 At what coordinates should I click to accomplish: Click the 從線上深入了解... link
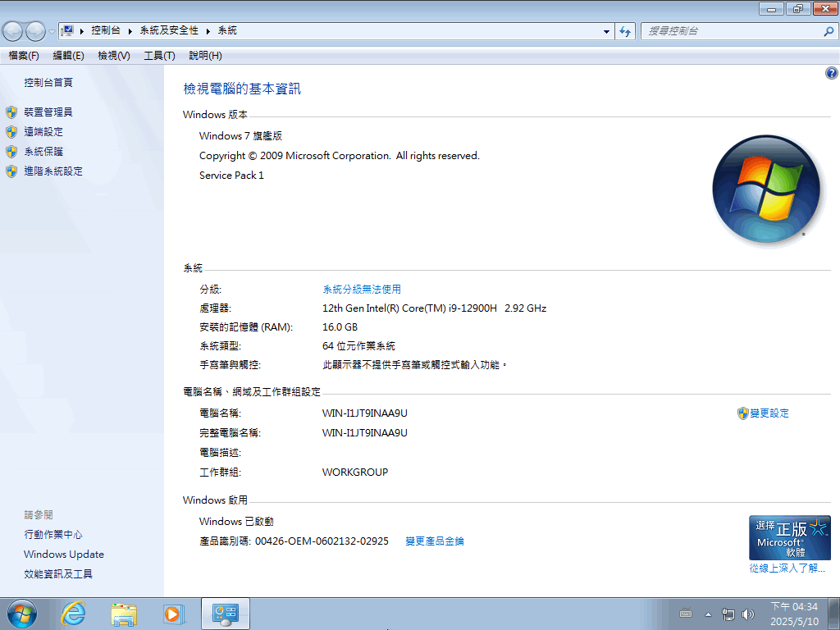[x=787, y=568]
